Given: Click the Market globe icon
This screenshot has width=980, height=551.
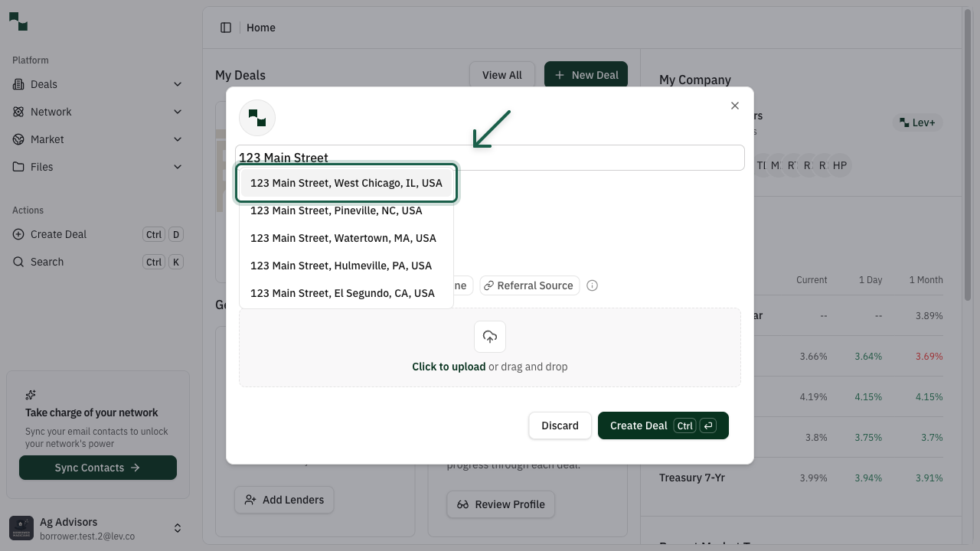Looking at the screenshot, I should [x=17, y=139].
